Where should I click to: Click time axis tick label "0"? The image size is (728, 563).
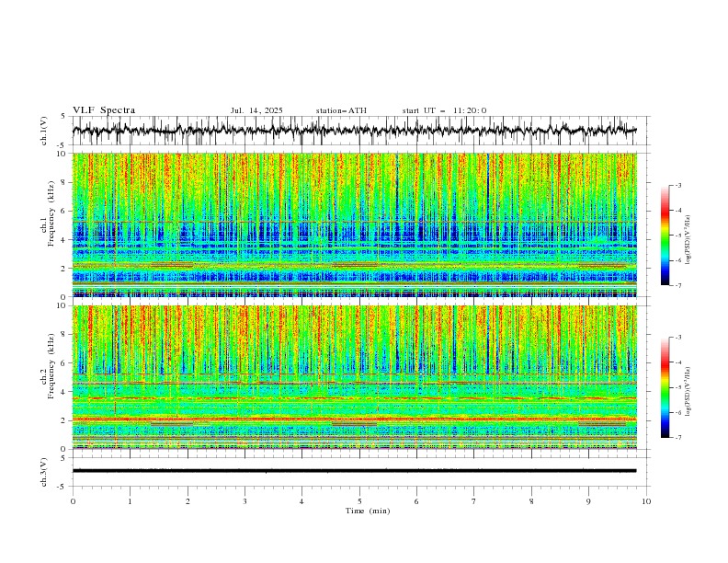73,501
